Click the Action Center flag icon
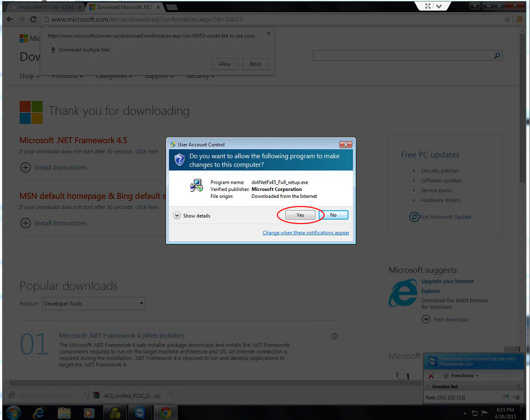 [485, 412]
